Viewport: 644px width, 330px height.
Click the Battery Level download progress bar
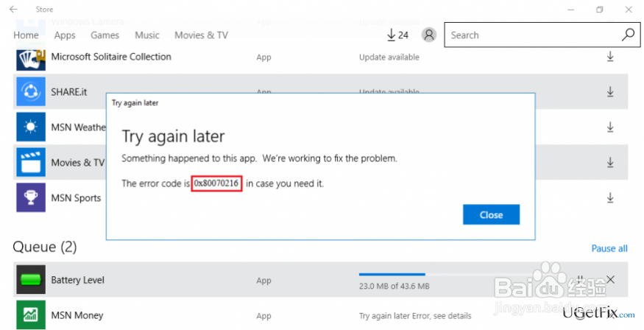pyautogui.click(x=445, y=274)
